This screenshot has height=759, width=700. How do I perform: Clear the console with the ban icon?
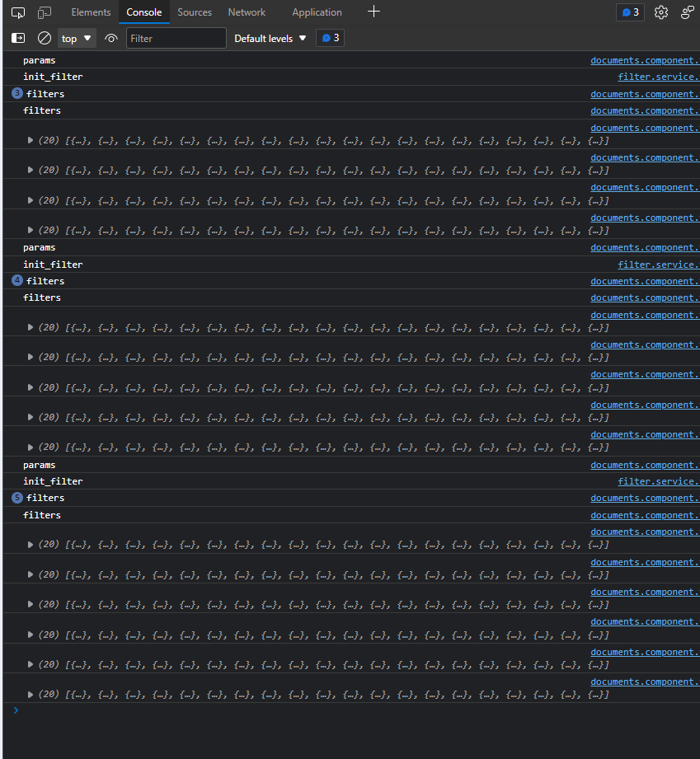(44, 38)
